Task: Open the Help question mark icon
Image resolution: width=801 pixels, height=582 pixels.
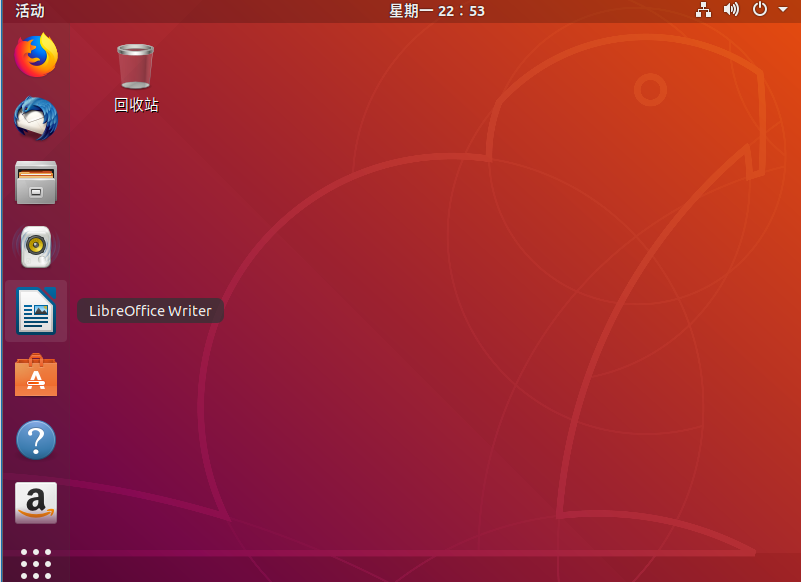Action: [36, 439]
